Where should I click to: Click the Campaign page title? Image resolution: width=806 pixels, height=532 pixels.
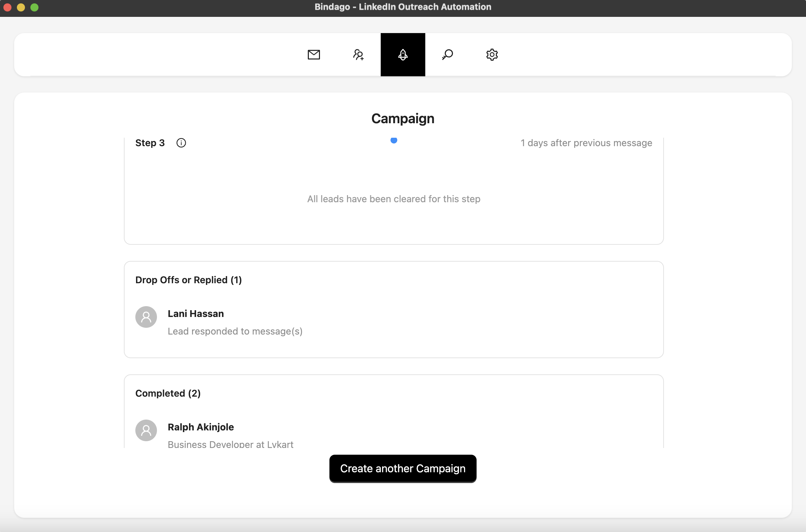403,118
